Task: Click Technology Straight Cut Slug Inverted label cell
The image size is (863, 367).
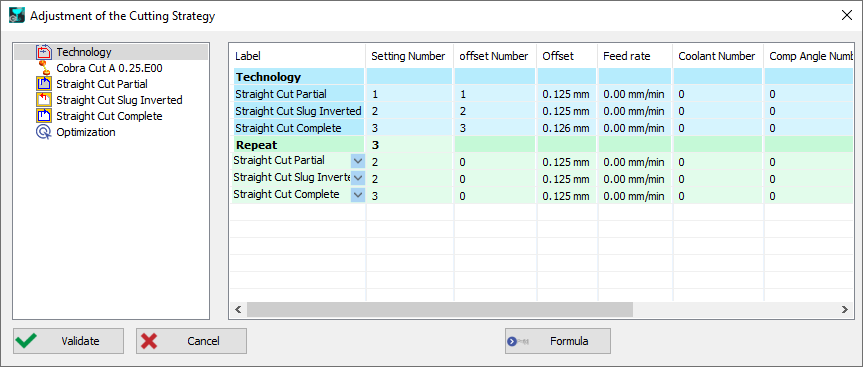Action: 299,111
